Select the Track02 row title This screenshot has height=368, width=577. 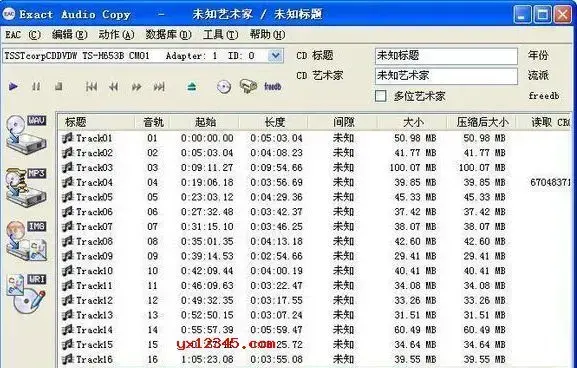pyautogui.click(x=94, y=153)
